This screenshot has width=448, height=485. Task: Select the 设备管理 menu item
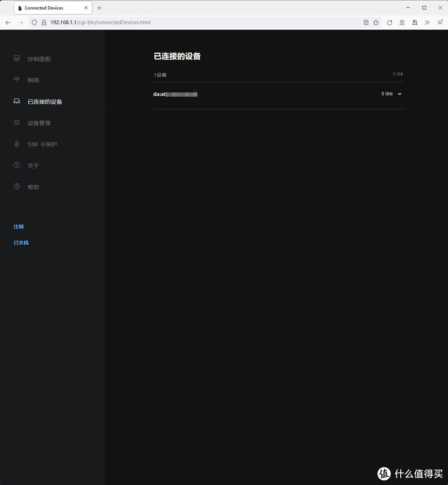click(x=39, y=123)
